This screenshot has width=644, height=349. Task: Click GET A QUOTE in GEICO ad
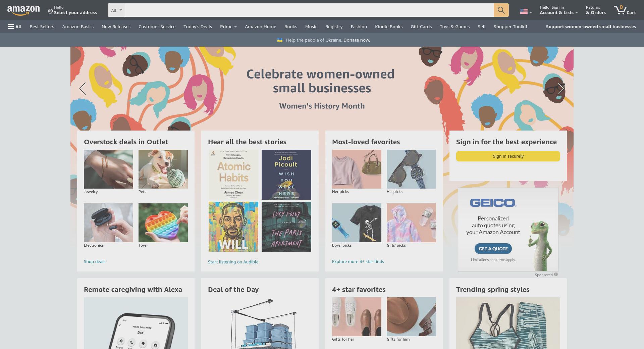click(x=493, y=249)
